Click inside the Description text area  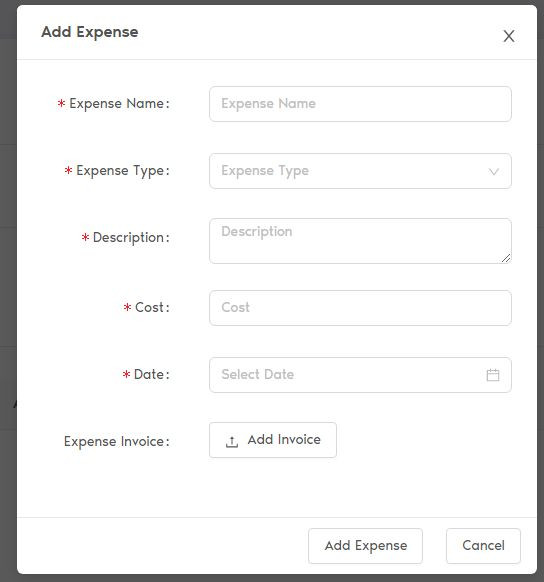(x=360, y=241)
